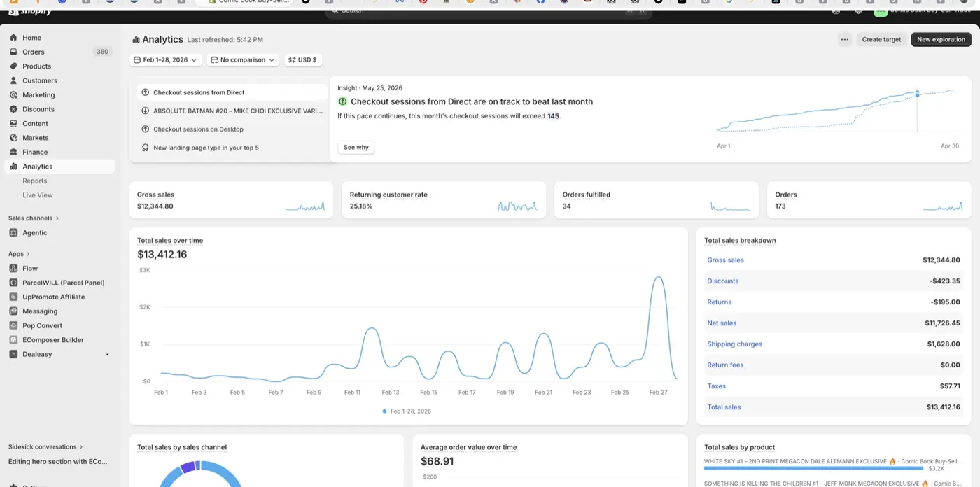Click the Total sales by product title

(739, 447)
